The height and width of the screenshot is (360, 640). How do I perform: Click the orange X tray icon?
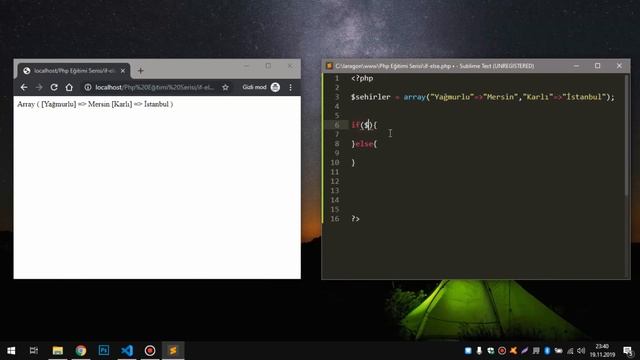[x=513, y=351]
